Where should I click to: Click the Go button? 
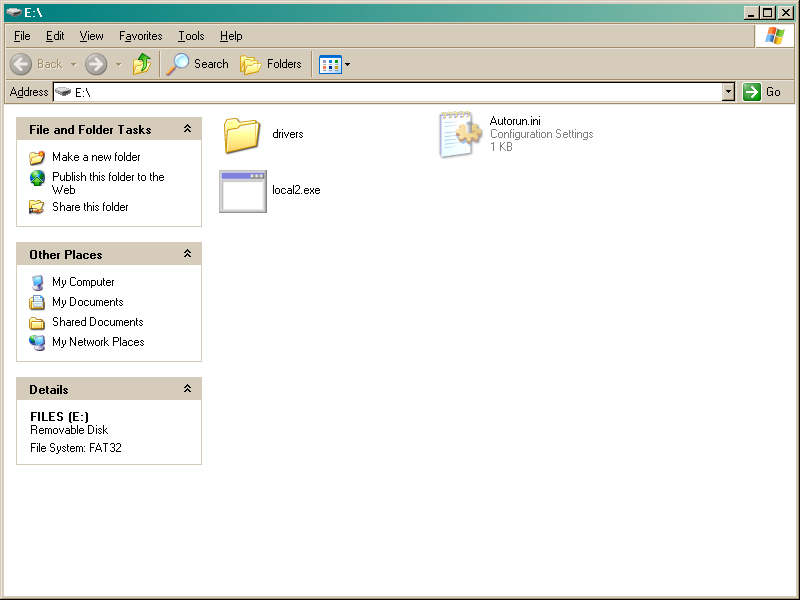(x=762, y=92)
